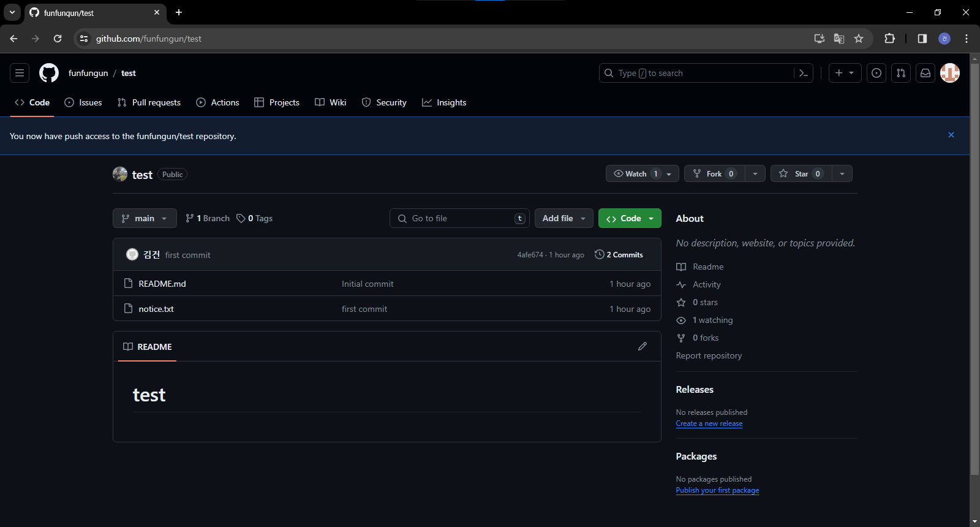Open the user profile avatar menu

click(x=950, y=73)
